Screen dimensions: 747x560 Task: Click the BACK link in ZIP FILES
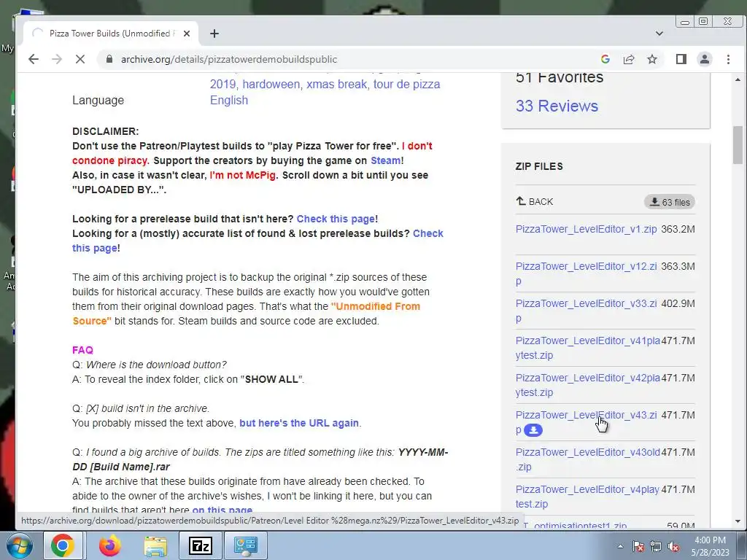(535, 201)
